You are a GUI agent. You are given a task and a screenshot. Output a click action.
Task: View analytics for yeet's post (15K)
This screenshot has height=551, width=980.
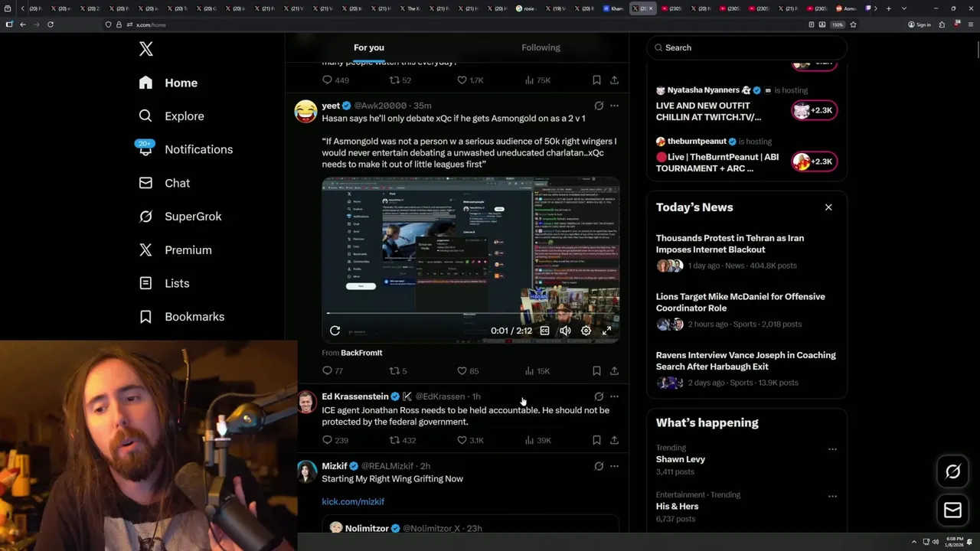pyautogui.click(x=537, y=371)
